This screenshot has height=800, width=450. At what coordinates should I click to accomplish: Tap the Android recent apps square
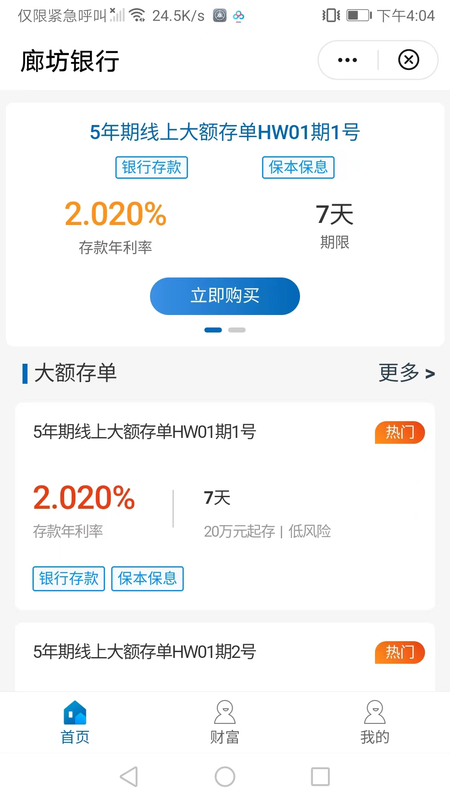[320, 777]
